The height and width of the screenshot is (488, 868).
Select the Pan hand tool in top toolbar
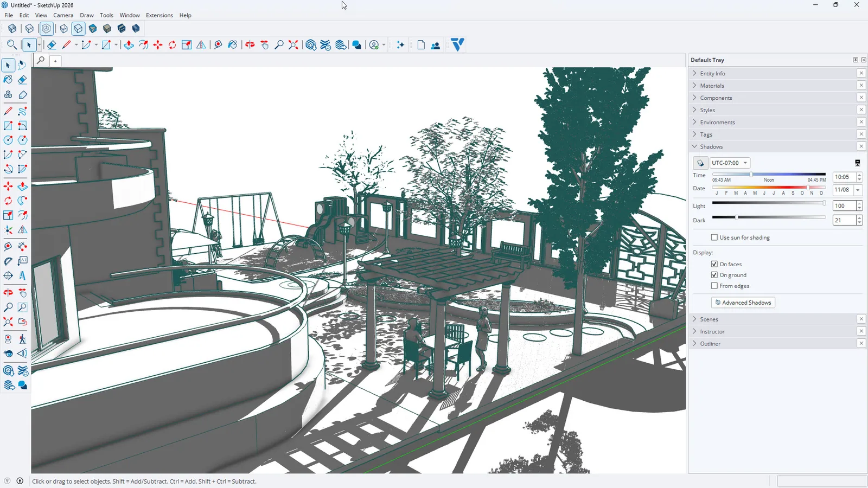coord(264,45)
